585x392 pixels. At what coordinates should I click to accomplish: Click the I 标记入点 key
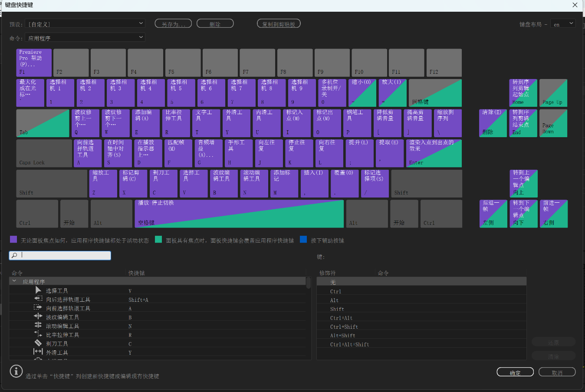297,123
